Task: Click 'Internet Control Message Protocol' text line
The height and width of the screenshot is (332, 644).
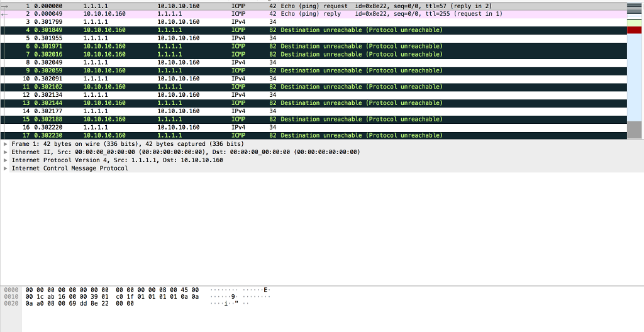Action: (x=69, y=169)
